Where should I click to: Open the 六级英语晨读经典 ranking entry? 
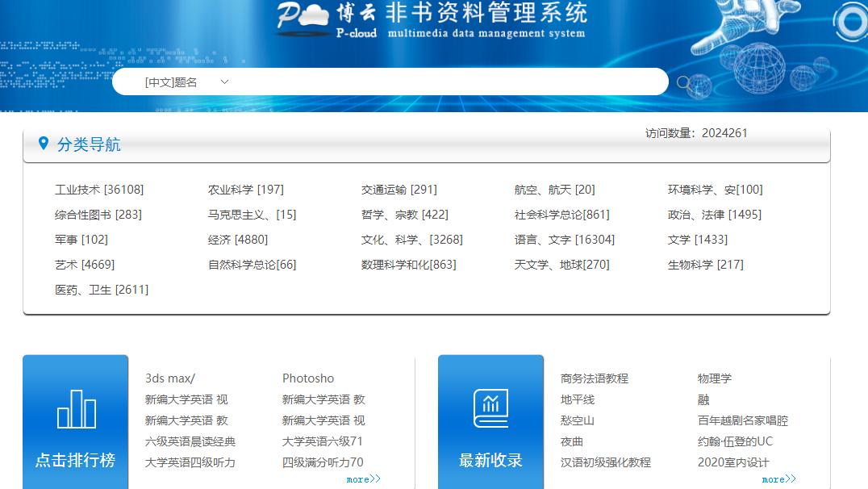point(190,441)
